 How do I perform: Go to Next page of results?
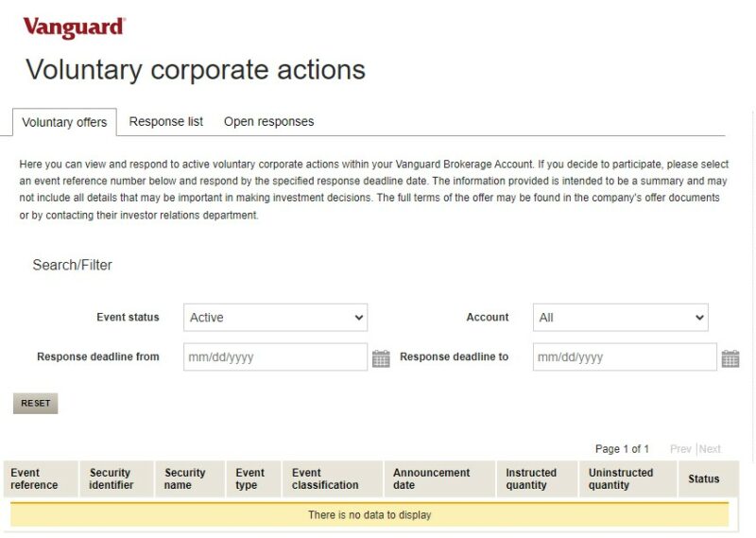pos(710,449)
